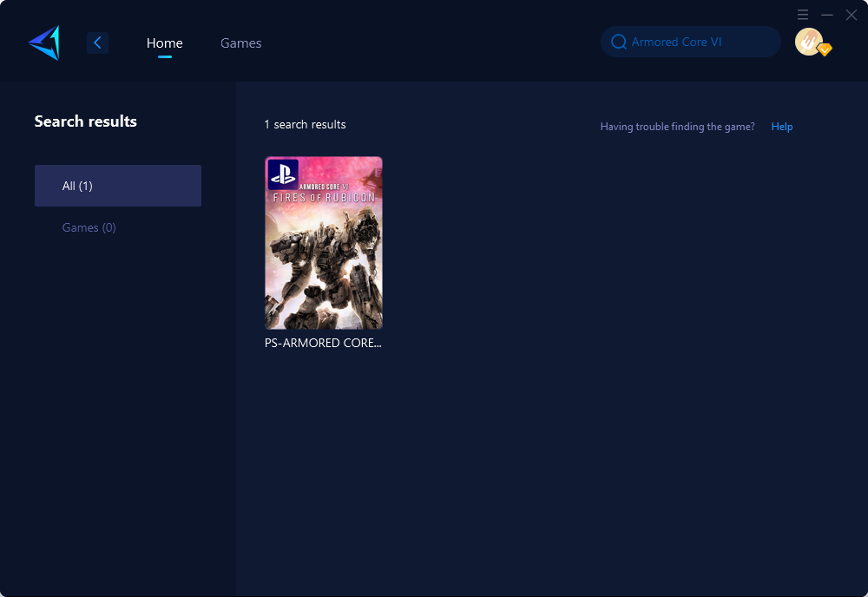This screenshot has height=597, width=868.
Task: Click the Search results heading
Action: click(86, 121)
